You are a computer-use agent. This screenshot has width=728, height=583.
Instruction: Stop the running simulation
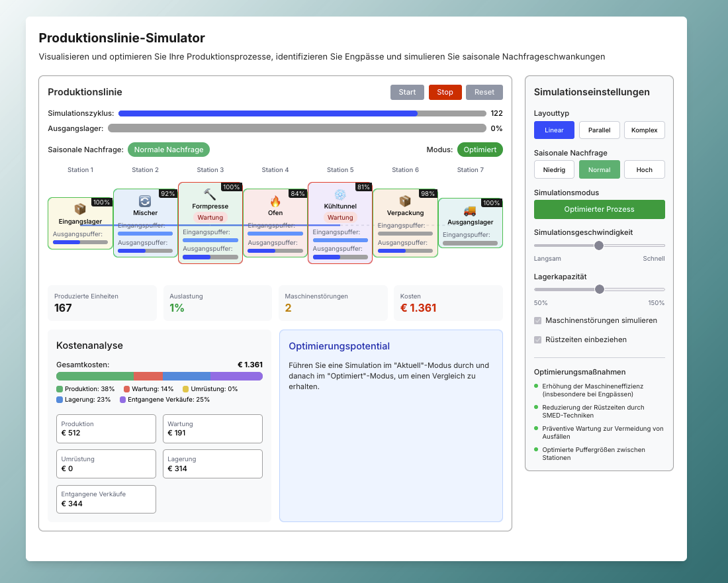[445, 92]
